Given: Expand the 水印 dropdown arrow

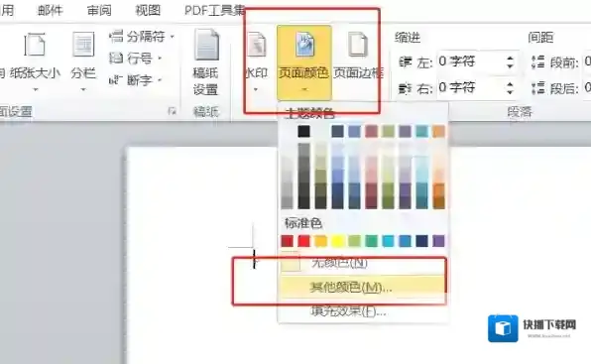Looking at the screenshot, I should click(x=256, y=89).
